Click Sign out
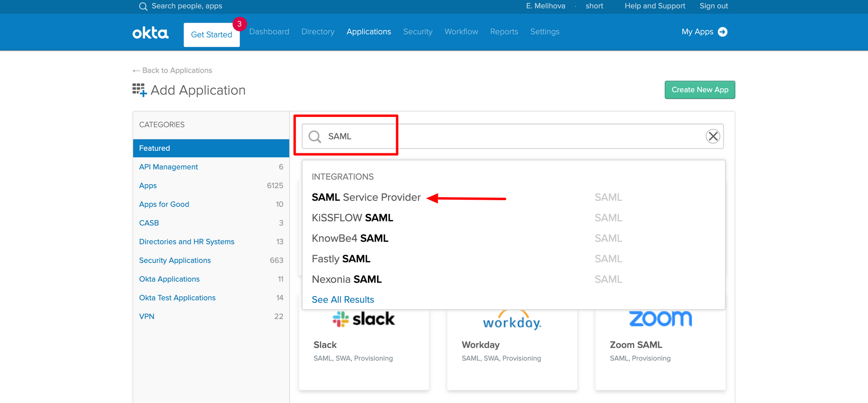The image size is (868, 403). point(714,6)
